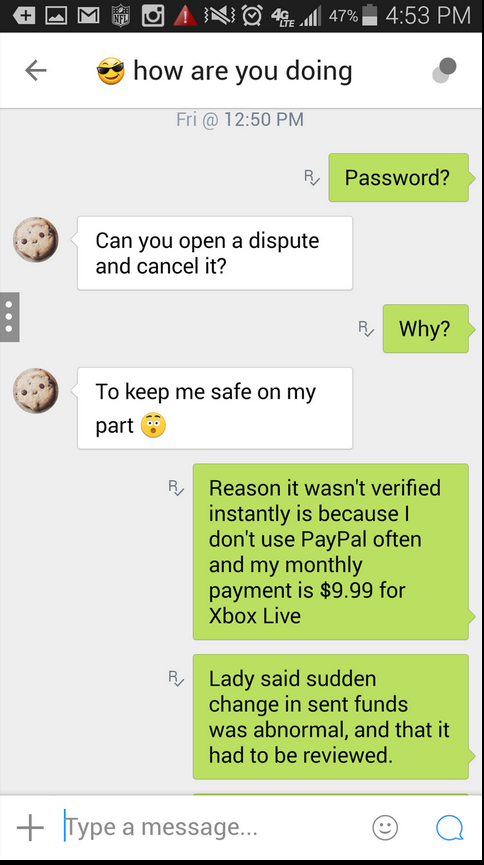Tap the plus attachment icon

30,827
